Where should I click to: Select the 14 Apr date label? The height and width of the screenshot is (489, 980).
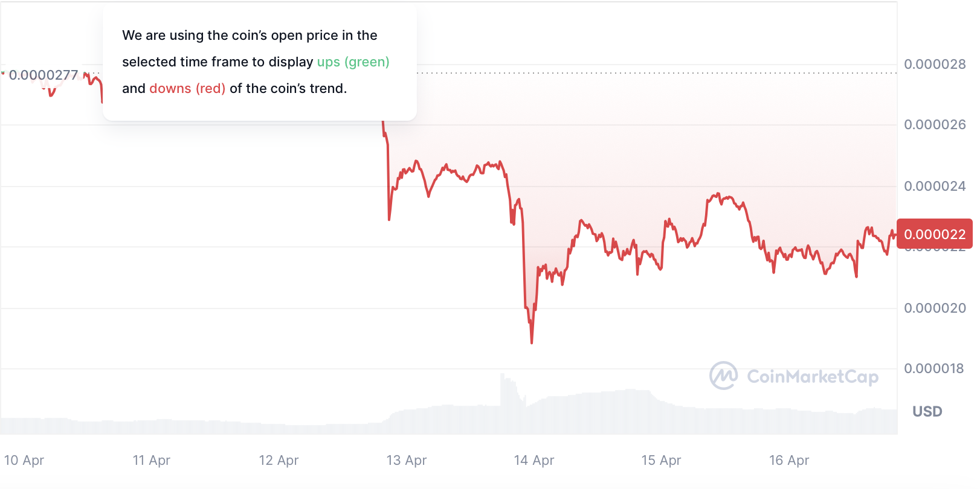coord(534,460)
